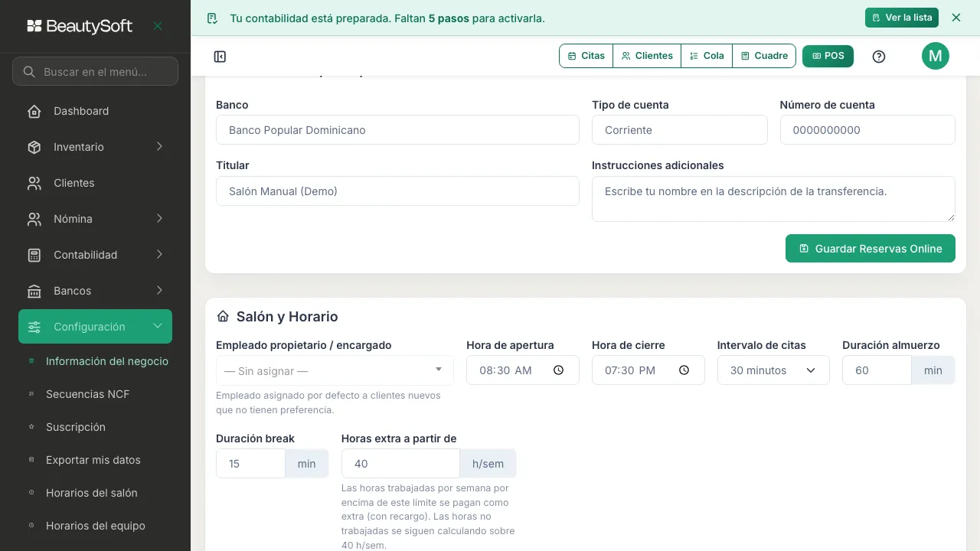Image resolution: width=980 pixels, height=551 pixels.
Task: Open the Empleado propietario dropdown
Action: [335, 370]
